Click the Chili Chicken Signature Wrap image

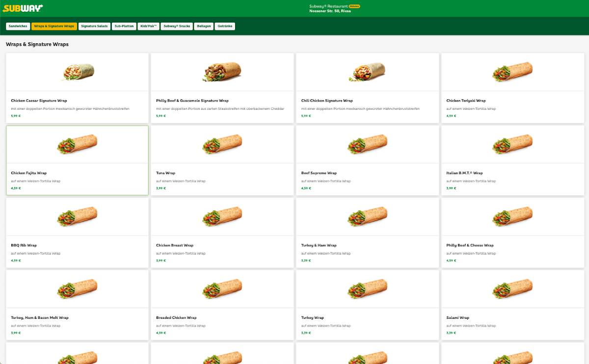(368, 72)
